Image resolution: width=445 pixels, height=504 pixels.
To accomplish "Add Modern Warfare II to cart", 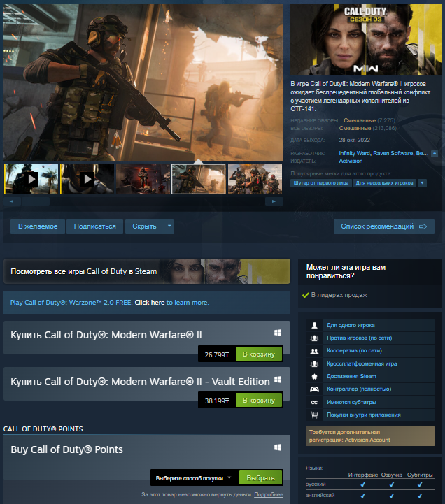I will coord(259,354).
